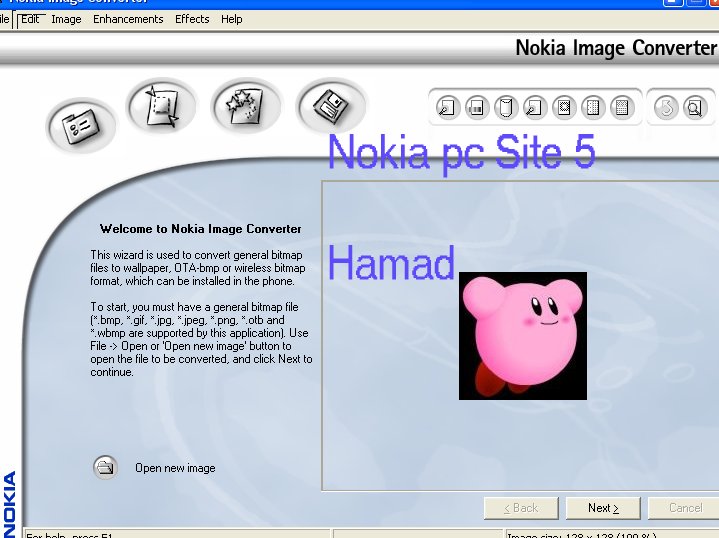Click the half-dotted page toolbar icon

click(x=593, y=108)
